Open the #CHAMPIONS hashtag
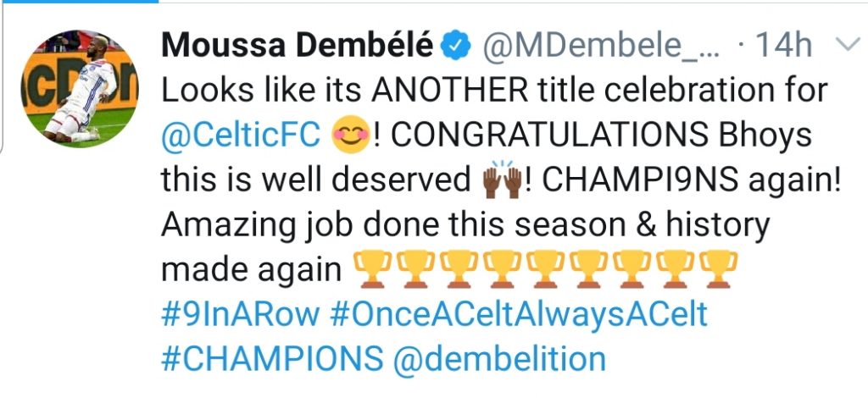 tap(271, 358)
